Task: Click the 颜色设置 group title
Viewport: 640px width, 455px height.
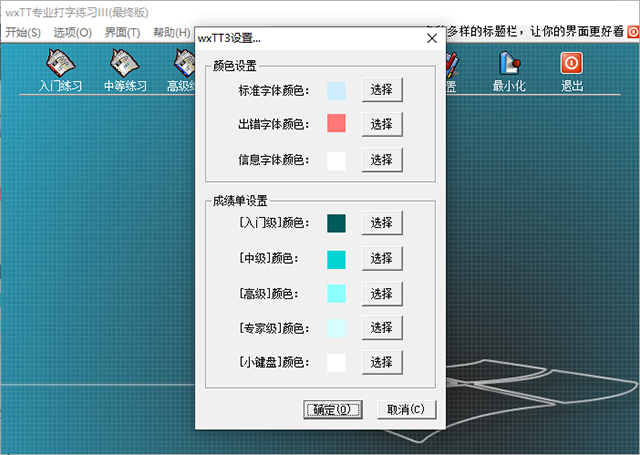Action: coord(235,66)
